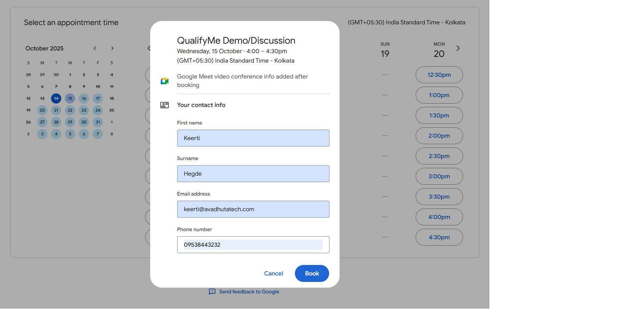Select October 15 in mini calendar

pos(70,98)
